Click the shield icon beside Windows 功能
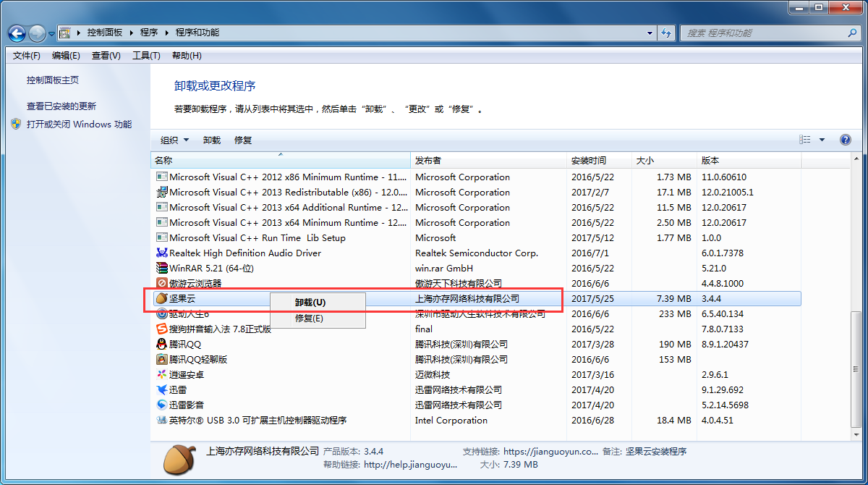The width and height of the screenshot is (868, 485). point(17,124)
